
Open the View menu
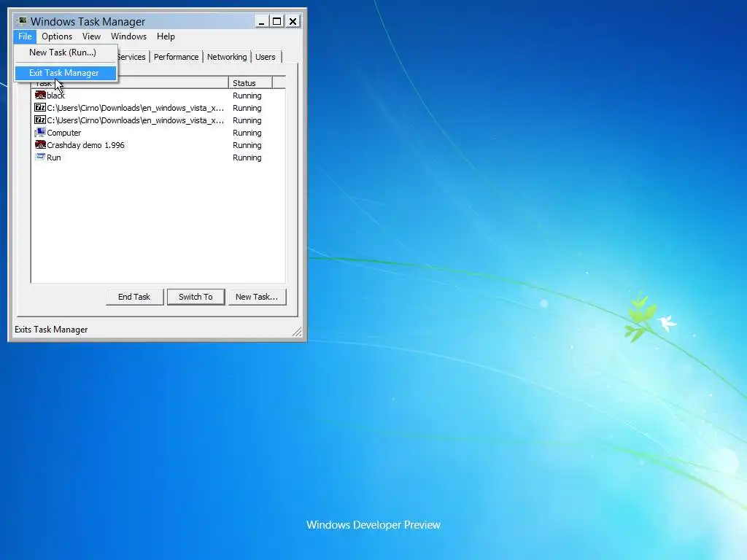tap(91, 36)
